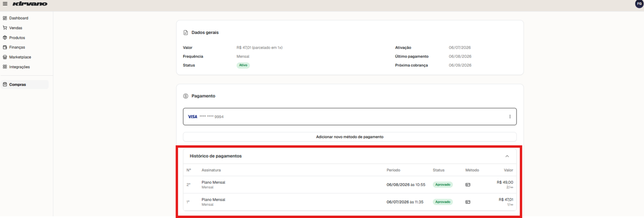This screenshot has width=644, height=218.
Task: Click the value R$ 49,00
Action: (x=505, y=182)
